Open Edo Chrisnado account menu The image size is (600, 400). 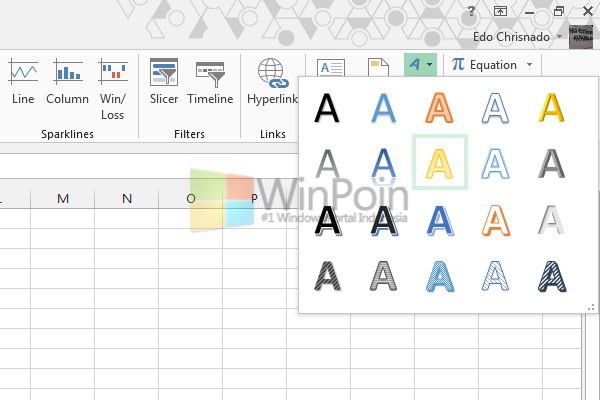517,37
